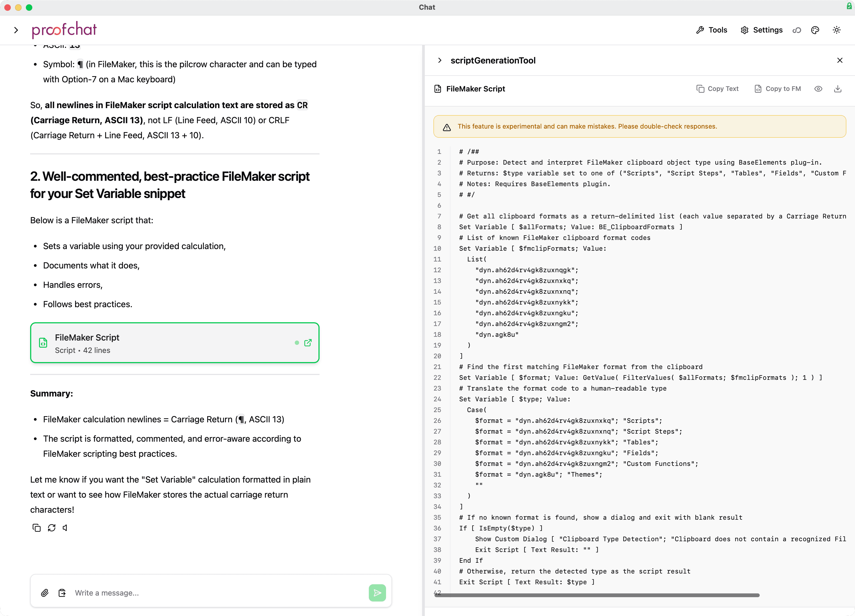This screenshot has width=855, height=616.
Task: Click the Copy Text button
Action: [717, 88]
